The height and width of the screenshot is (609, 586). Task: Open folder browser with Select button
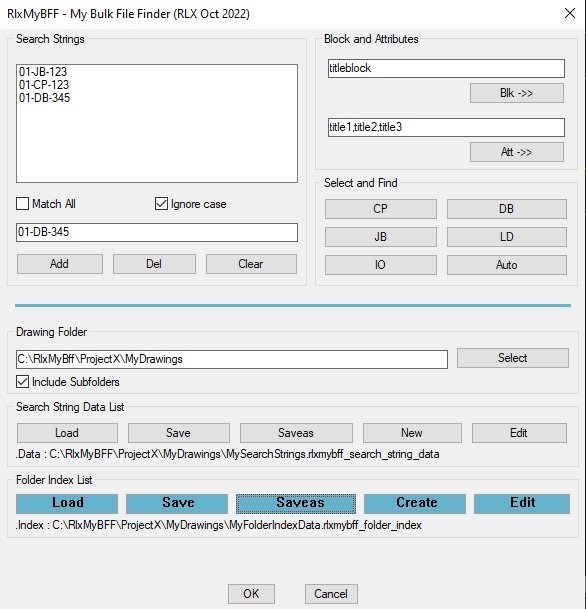(513, 358)
